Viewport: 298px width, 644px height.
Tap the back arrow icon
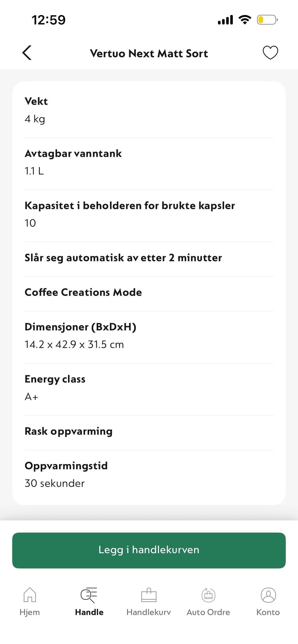(27, 53)
